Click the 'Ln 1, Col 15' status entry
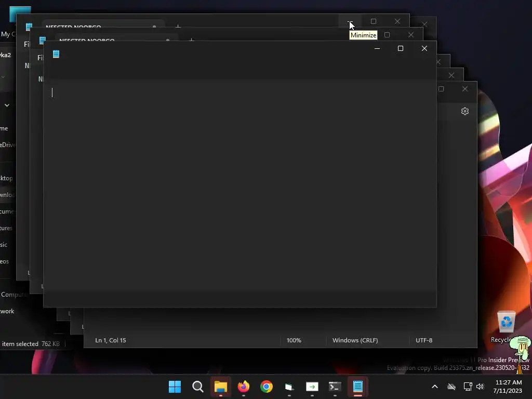Screen dimensions: 532x399 pos(111,340)
